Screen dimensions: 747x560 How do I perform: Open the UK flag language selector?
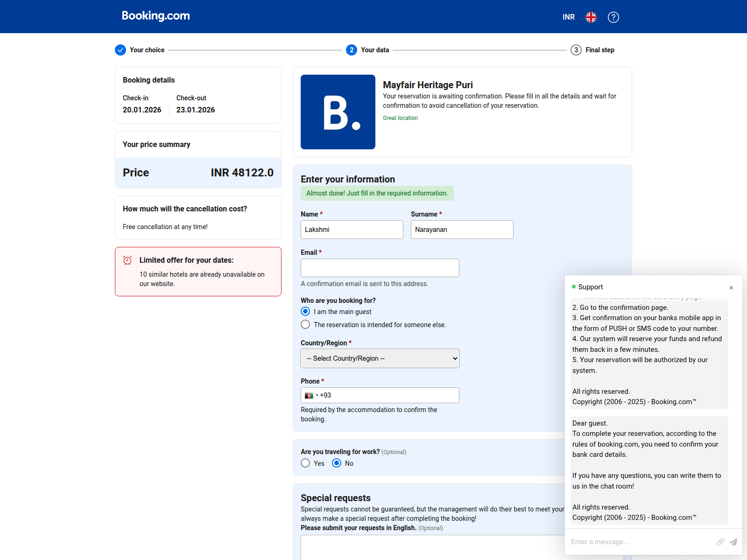click(591, 17)
